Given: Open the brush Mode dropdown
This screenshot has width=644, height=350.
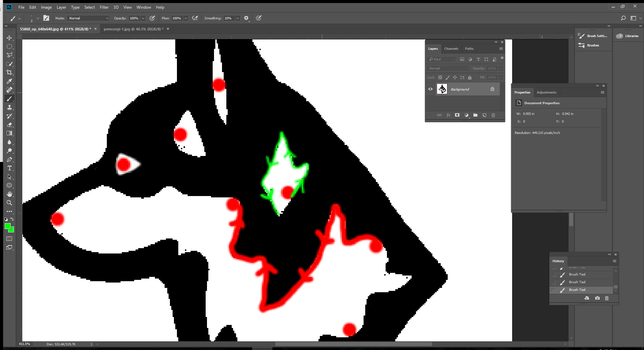Looking at the screenshot, I should coord(88,18).
